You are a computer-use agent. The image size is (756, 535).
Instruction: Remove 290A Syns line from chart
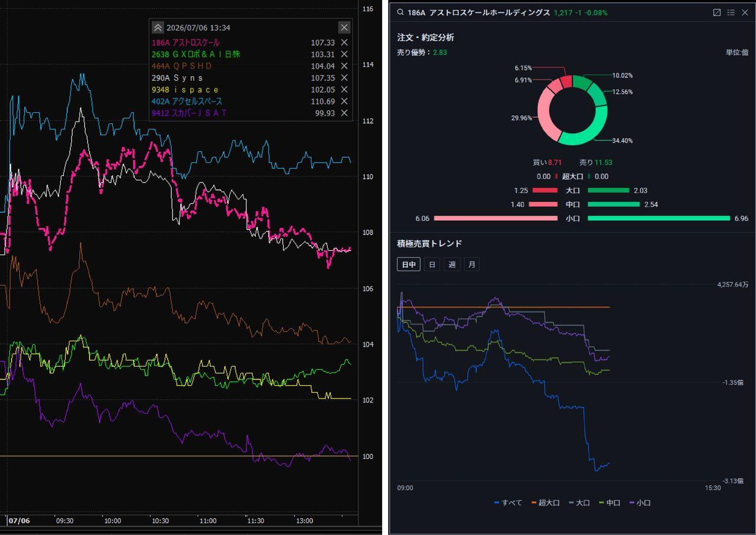pyautogui.click(x=344, y=78)
